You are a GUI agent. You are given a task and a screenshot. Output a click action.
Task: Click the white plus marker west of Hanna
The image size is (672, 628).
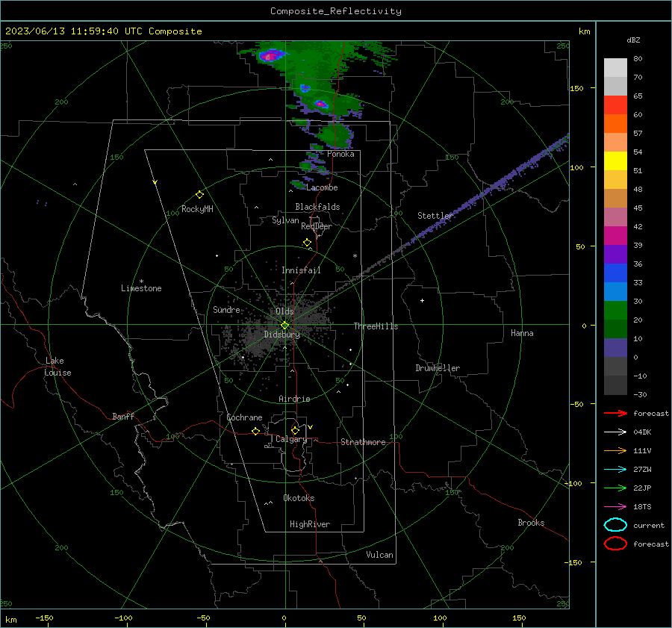coord(422,300)
